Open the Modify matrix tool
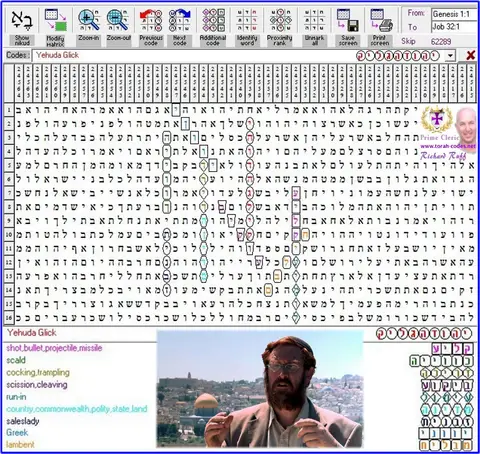 point(56,20)
